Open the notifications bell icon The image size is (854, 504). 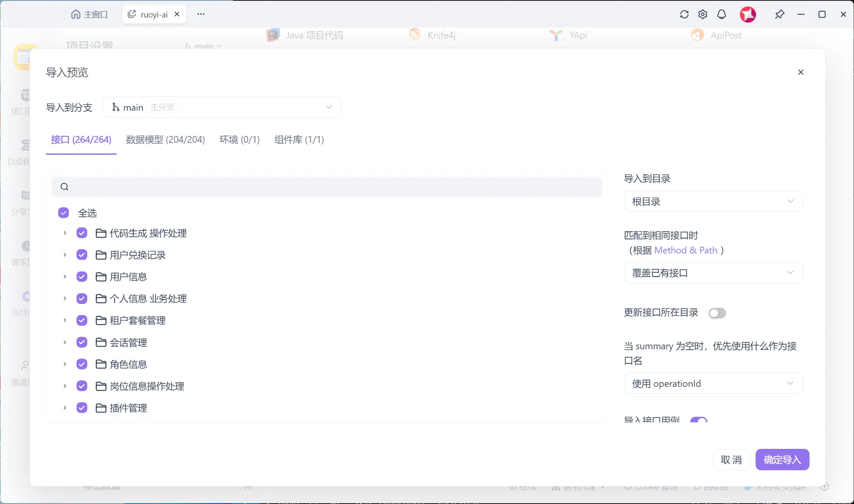click(x=721, y=15)
